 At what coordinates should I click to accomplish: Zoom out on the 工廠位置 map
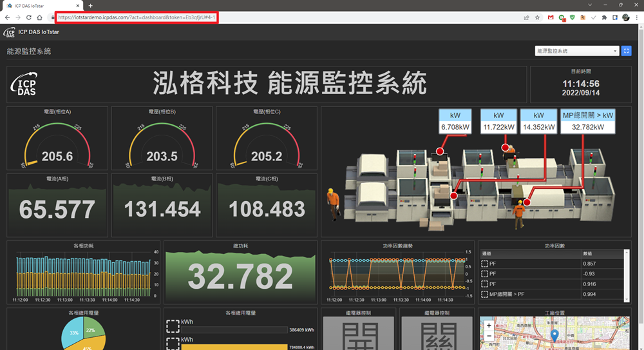[x=489, y=336]
